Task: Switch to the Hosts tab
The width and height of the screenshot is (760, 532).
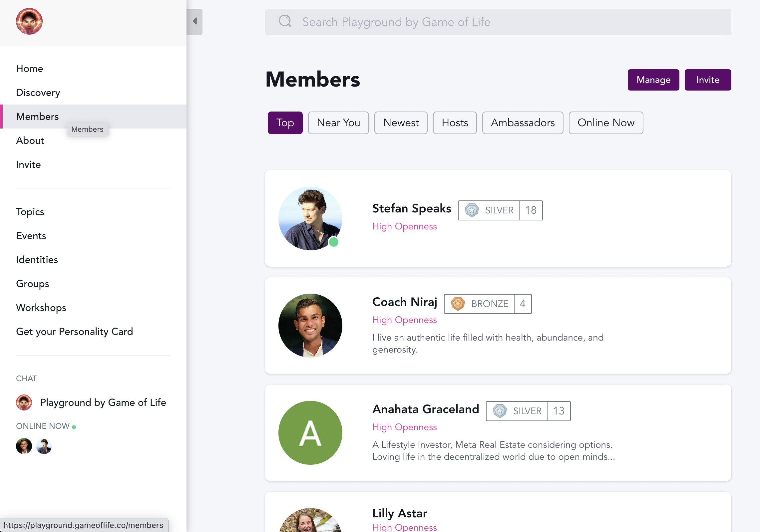Action: (455, 123)
